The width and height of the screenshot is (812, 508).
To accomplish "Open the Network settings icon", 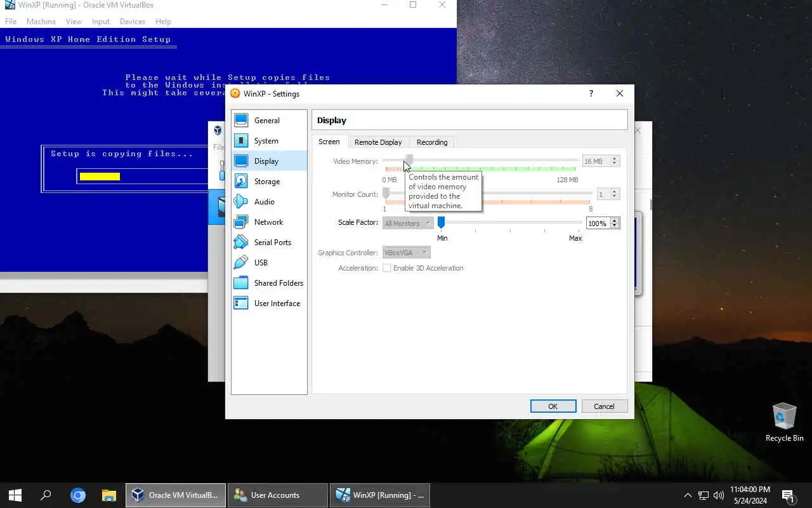I will [241, 222].
